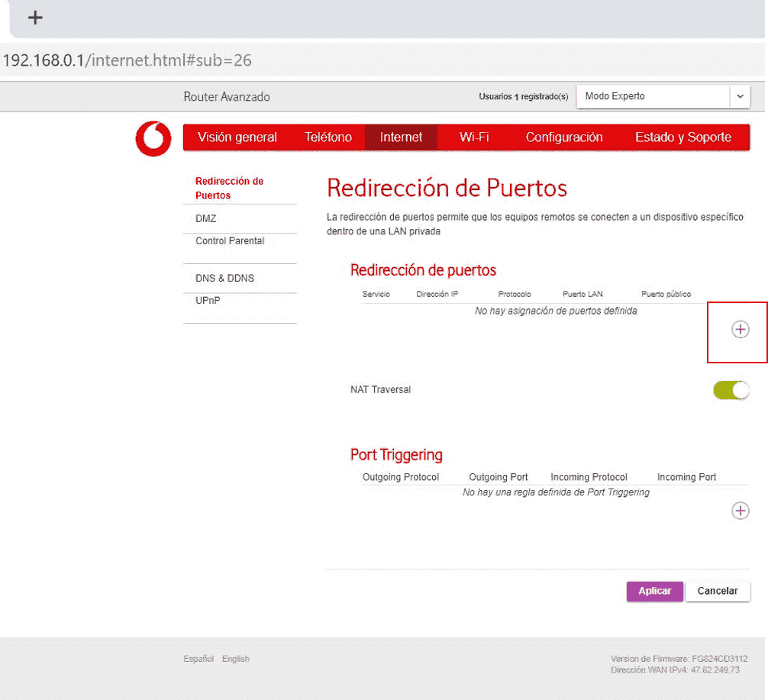Screen dimensions: 768x700
Task: Click the mode selector chevron arrow
Action: point(739,97)
